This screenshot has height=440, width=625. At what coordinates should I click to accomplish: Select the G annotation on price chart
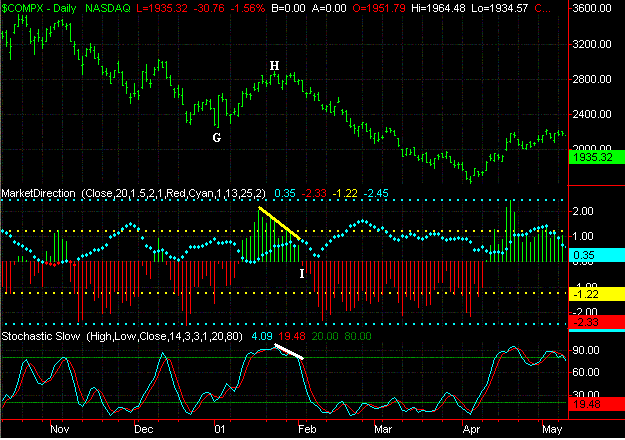click(216, 138)
